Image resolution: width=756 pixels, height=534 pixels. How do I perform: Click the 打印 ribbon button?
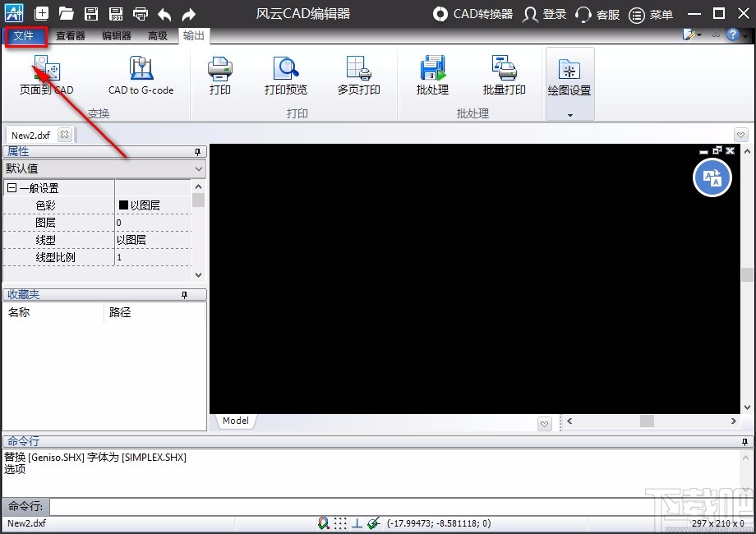[220, 76]
